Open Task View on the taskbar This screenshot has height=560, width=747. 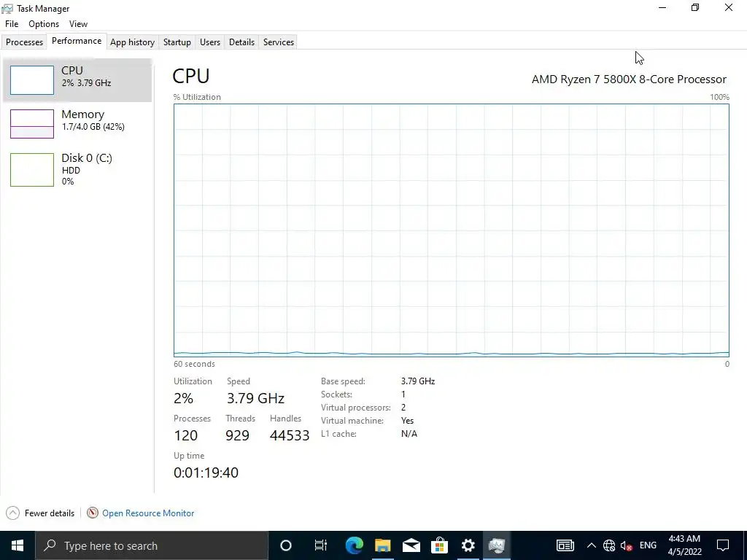(321, 545)
